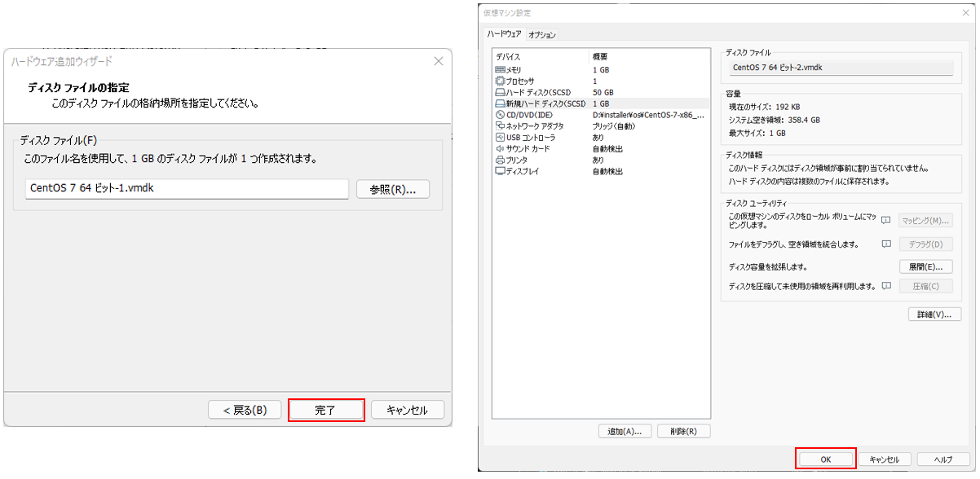980x479 pixels.
Task: Click the 現在のサイズ: 192 KB text
Action: coord(764,107)
